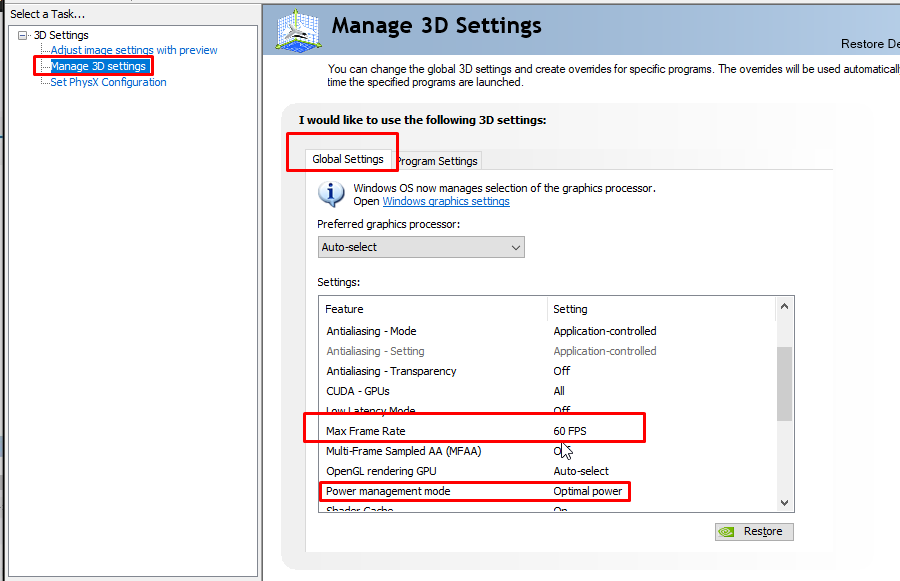This screenshot has height=581, width=900.
Task: Click the Feature column header
Action: [x=433, y=309]
